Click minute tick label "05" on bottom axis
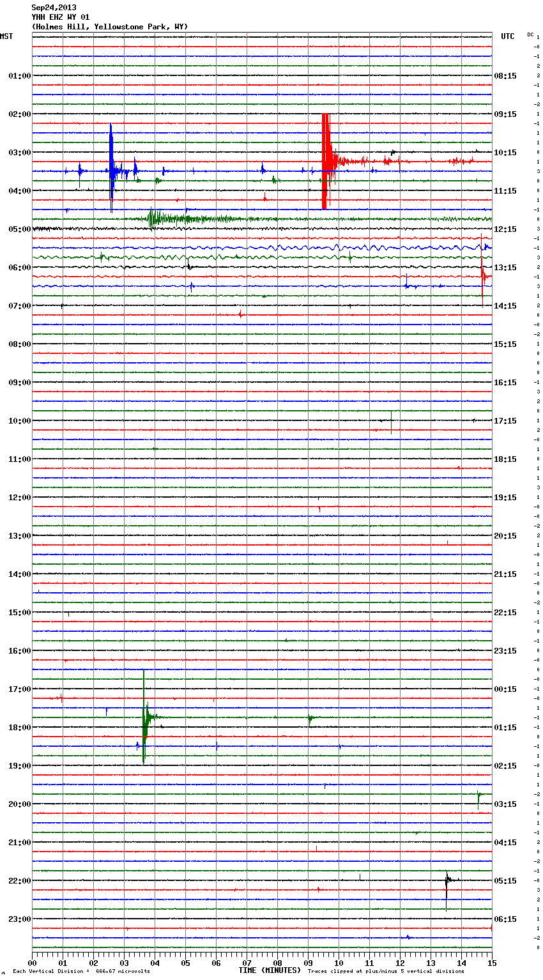This screenshot has width=543, height=980. click(x=185, y=963)
